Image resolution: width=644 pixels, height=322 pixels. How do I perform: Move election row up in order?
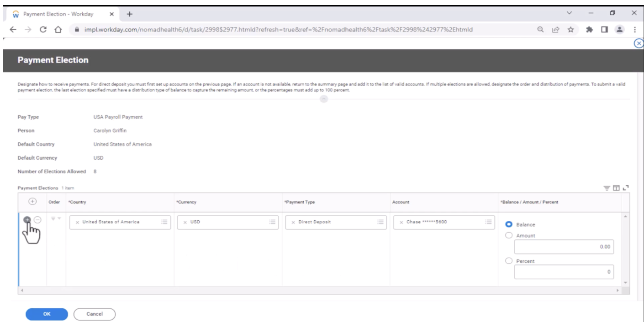(x=53, y=219)
